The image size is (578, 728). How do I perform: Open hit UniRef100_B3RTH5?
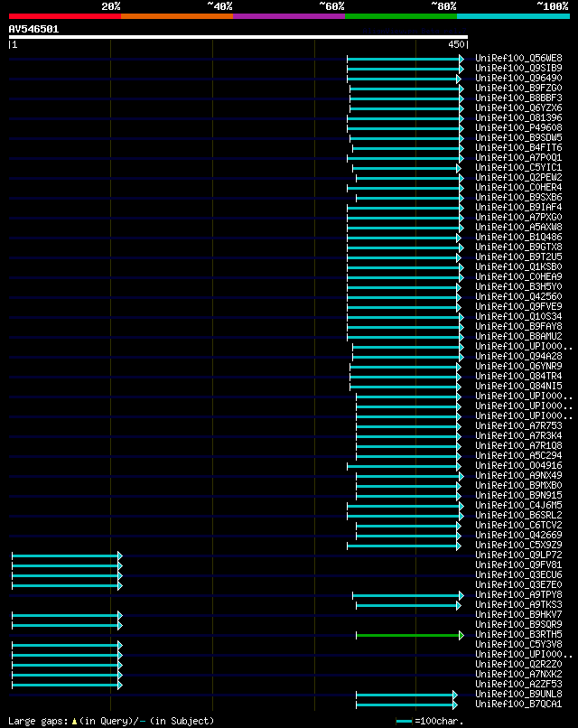[x=518, y=634]
